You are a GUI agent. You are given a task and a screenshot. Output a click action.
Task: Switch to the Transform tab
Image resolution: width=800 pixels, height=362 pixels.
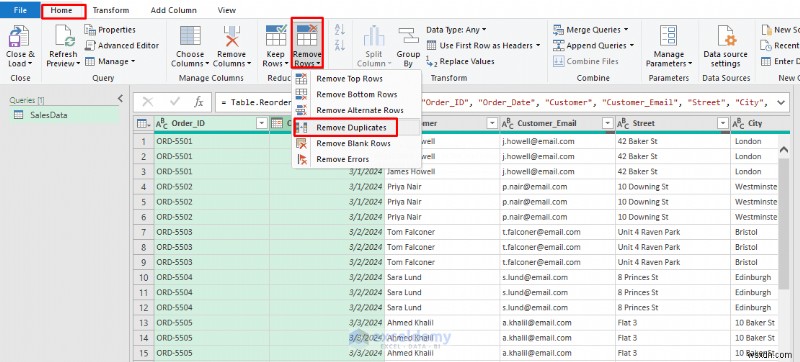(x=111, y=10)
